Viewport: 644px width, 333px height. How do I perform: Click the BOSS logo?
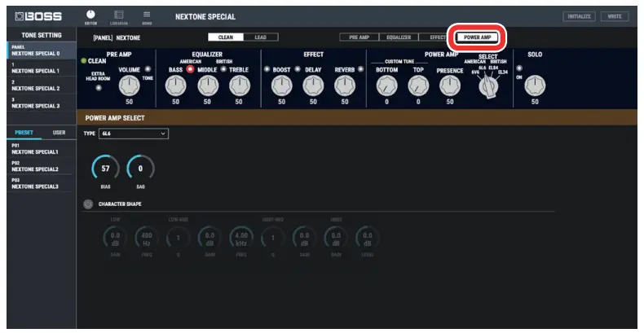(38, 16)
